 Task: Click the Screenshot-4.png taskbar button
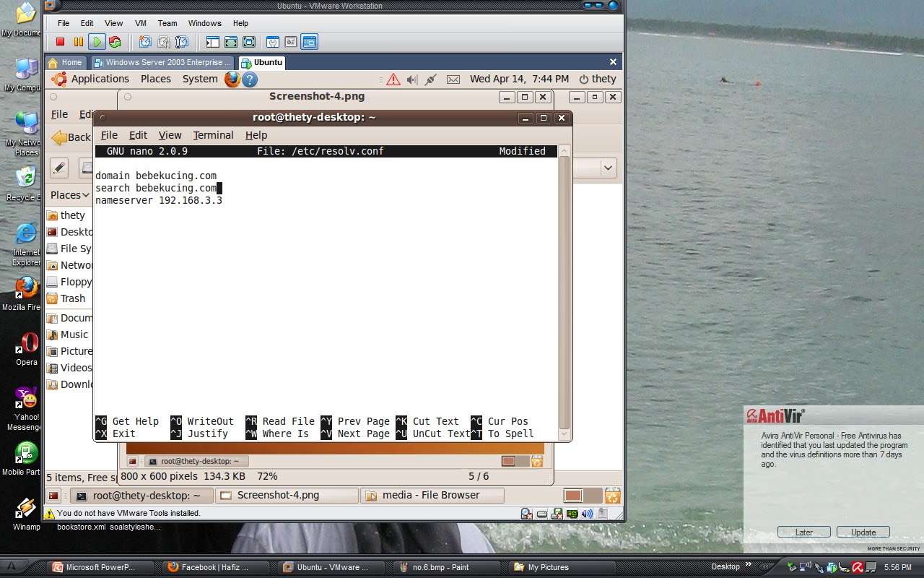click(287, 496)
